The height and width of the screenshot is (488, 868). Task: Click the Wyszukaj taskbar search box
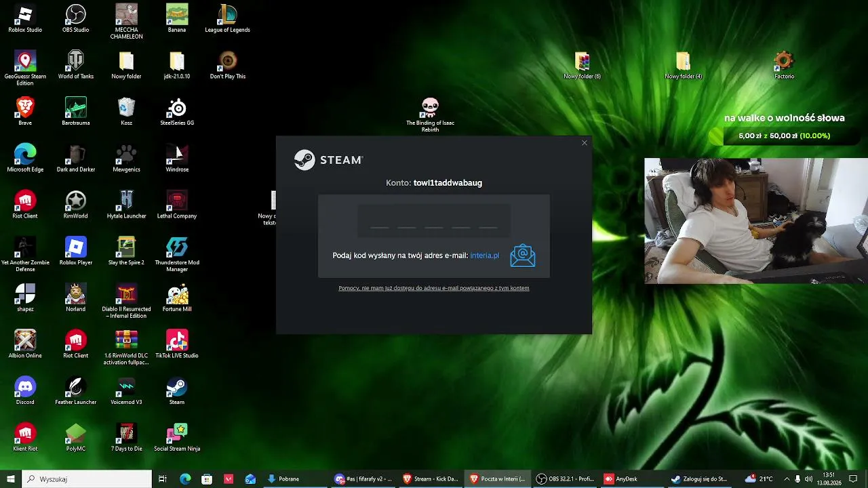click(x=87, y=479)
